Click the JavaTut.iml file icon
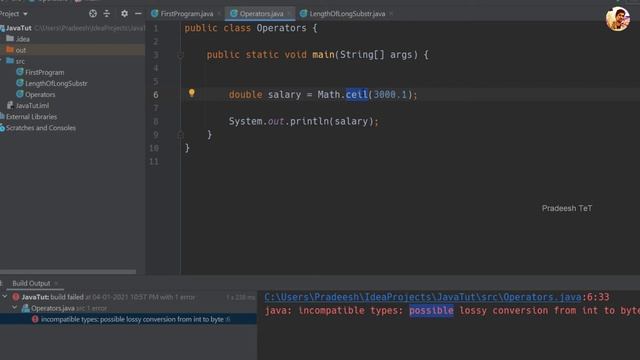This screenshot has height=360, width=640. coord(10,105)
